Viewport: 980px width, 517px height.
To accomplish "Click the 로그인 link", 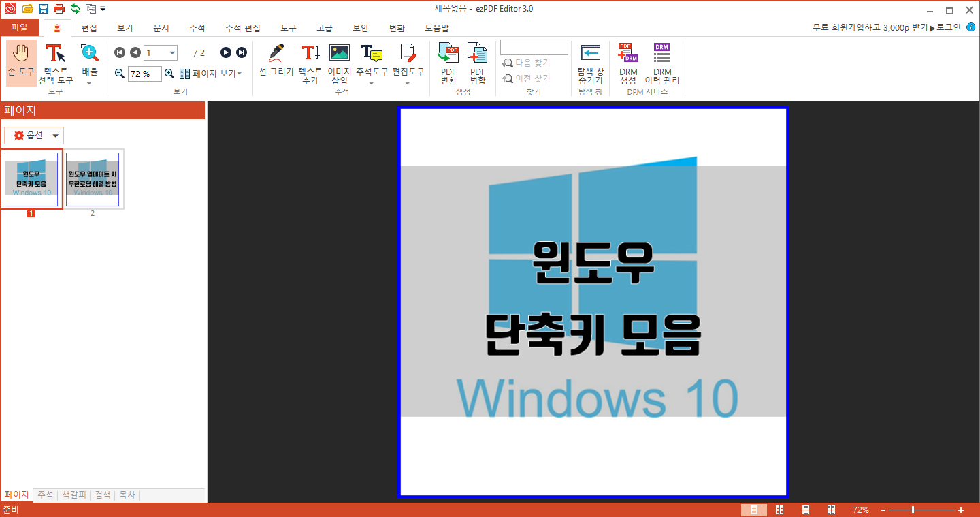I will [949, 28].
